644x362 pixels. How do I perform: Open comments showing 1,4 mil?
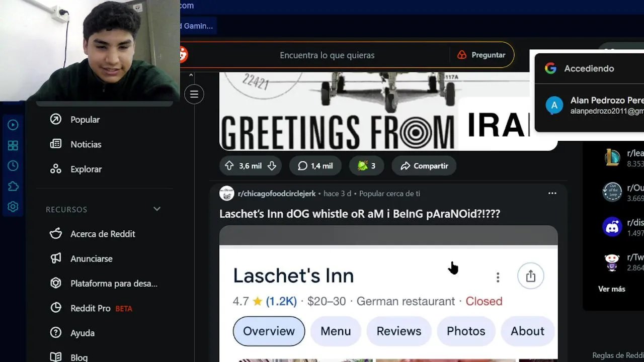pyautogui.click(x=315, y=166)
